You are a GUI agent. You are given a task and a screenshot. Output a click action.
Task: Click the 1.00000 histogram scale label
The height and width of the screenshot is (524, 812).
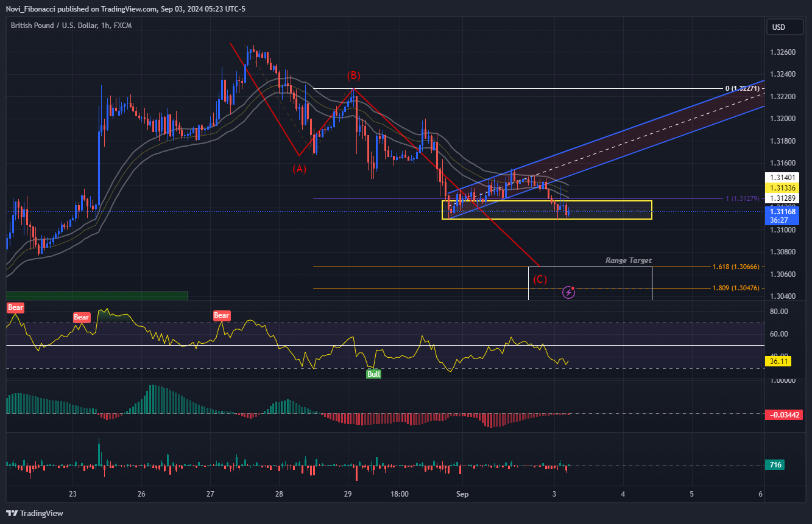[x=783, y=380]
